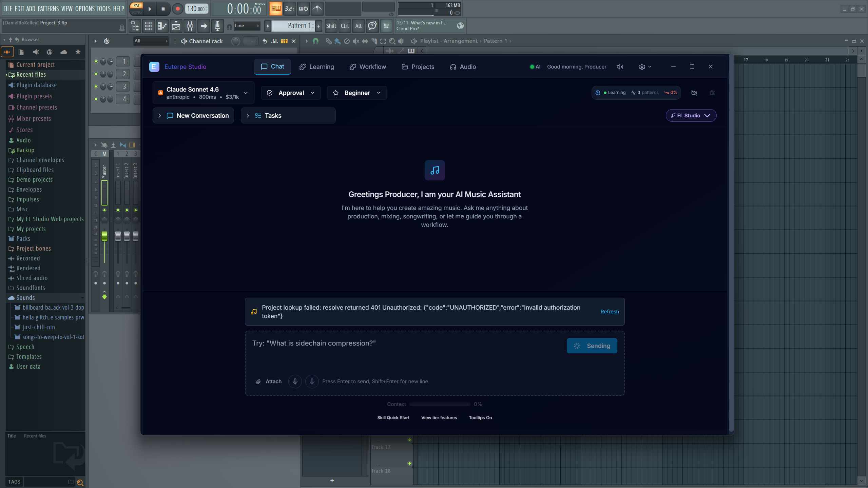The height and width of the screenshot is (488, 868).
Task: Open the shopping cart content library icon
Action: (x=386, y=26)
